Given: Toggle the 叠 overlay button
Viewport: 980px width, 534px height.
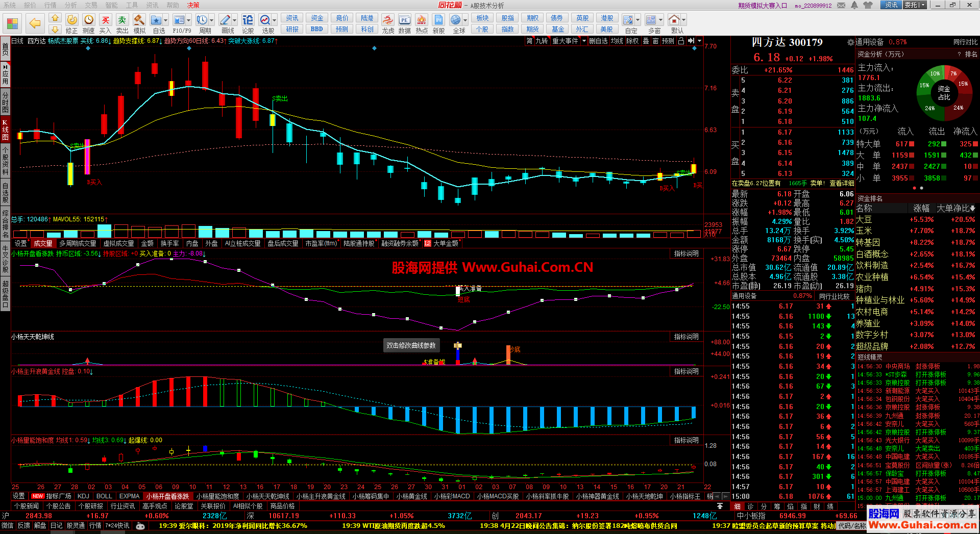Looking at the screenshot, I should click(646, 41).
